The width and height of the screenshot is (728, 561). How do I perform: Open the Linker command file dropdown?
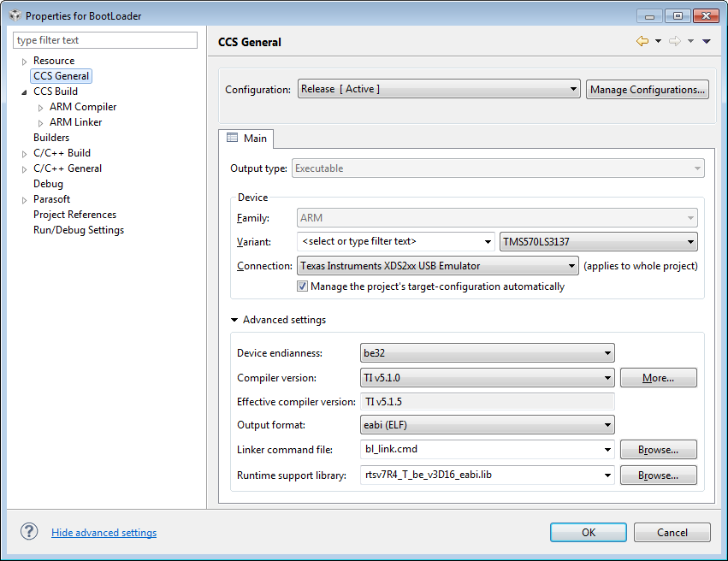click(x=487, y=449)
